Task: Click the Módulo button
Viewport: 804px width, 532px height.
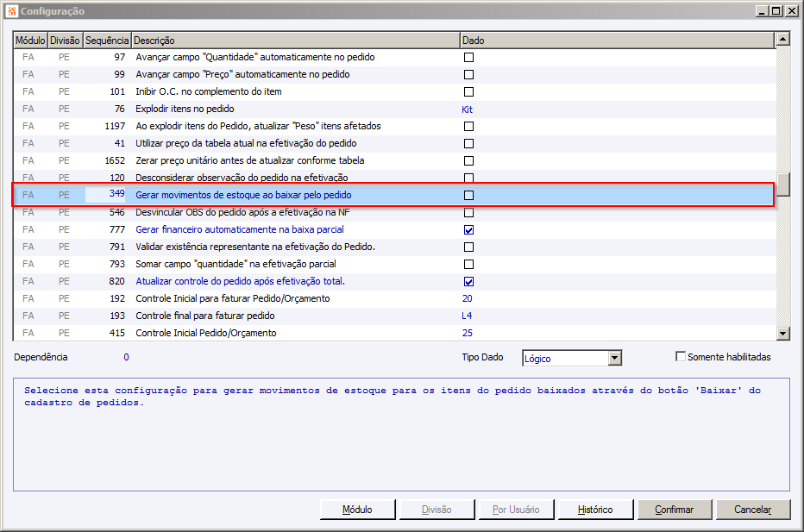Action: 357,510
